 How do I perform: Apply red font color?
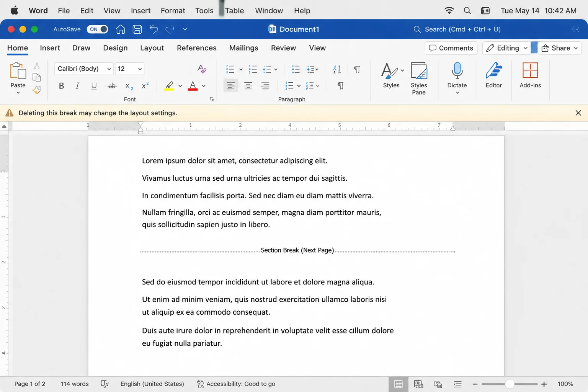(x=193, y=86)
